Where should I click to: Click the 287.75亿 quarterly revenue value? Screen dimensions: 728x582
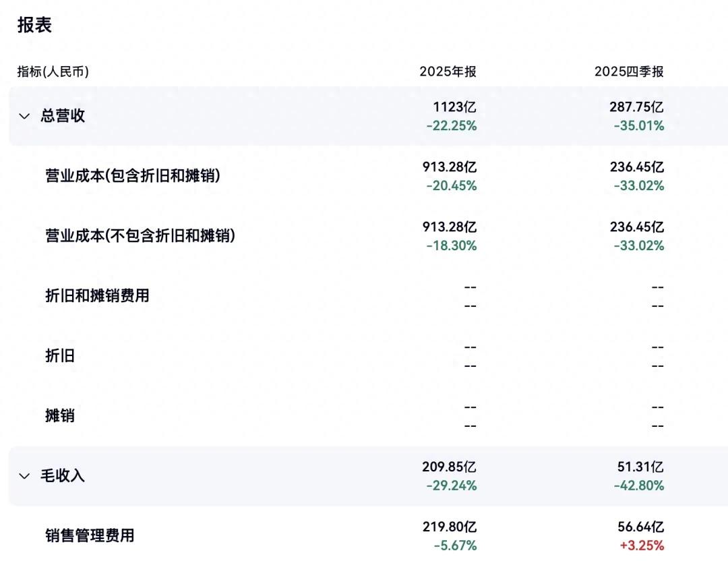click(x=636, y=107)
